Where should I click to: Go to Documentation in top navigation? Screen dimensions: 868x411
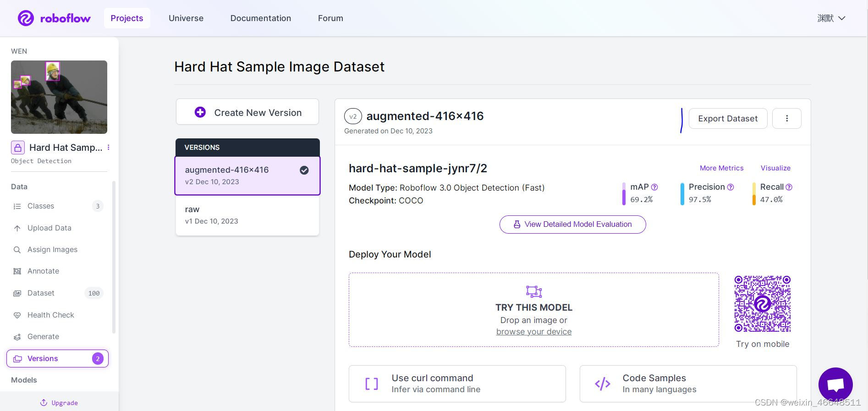coord(261,18)
